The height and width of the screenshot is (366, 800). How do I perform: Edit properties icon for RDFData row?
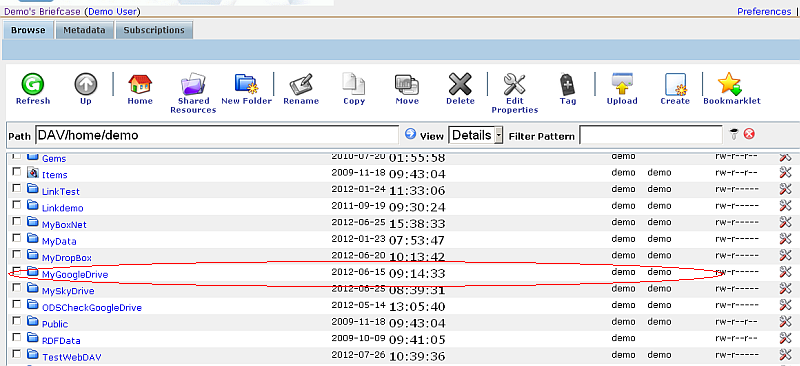click(785, 338)
